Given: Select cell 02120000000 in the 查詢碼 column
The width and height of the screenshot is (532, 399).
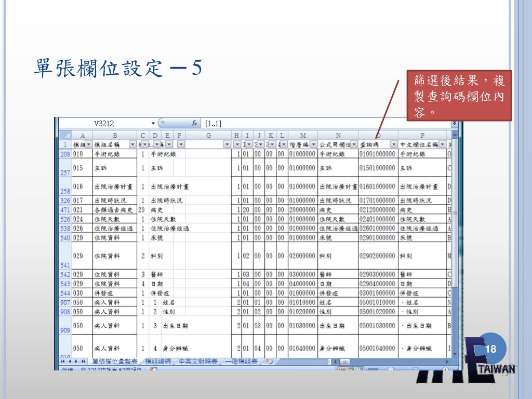Looking at the screenshot, I should coord(378,210).
